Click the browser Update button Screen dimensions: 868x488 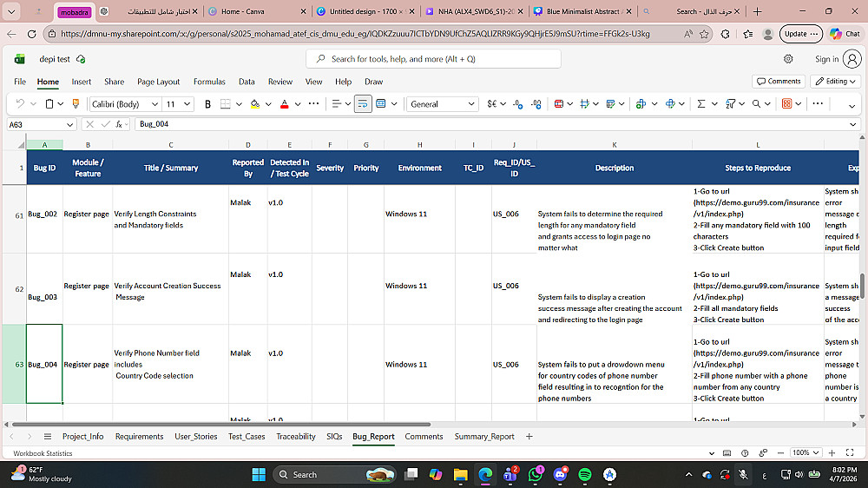click(800, 34)
